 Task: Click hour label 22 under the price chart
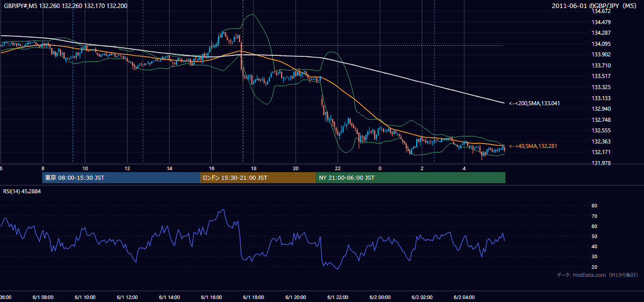[338, 169]
